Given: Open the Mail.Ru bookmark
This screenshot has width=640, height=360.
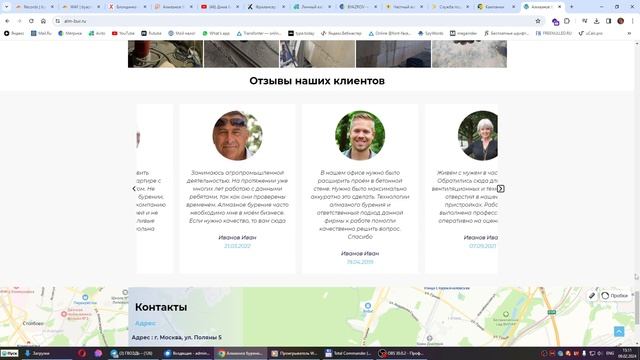Looking at the screenshot, I should (41, 33).
